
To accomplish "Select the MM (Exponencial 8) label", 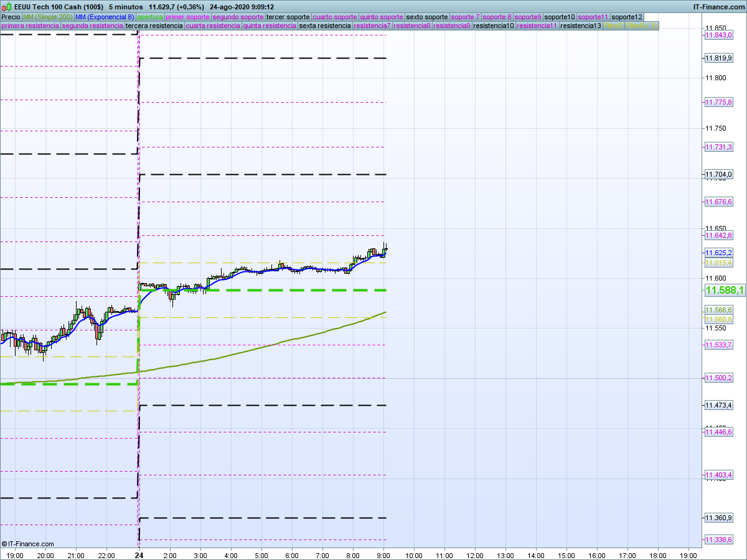I will (x=105, y=17).
